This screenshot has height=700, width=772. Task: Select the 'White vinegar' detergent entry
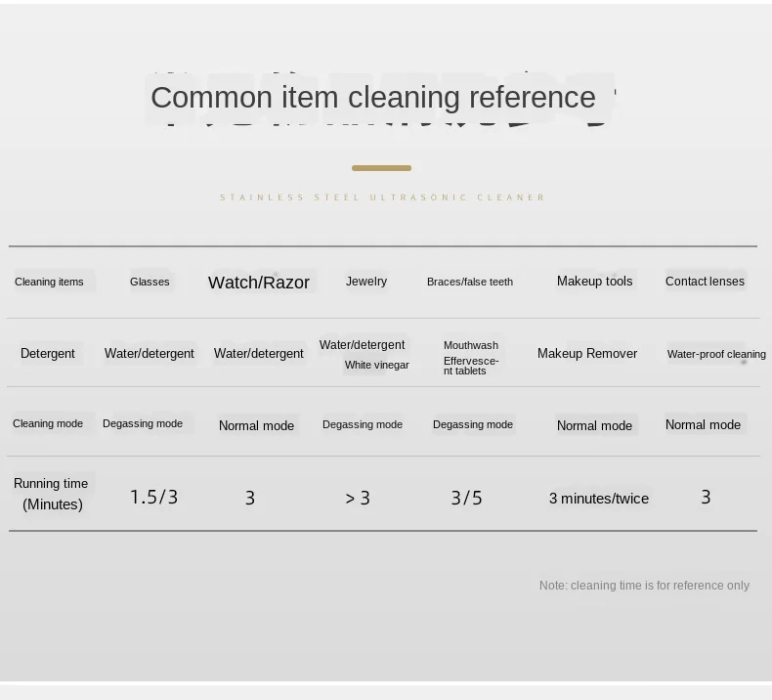click(376, 365)
